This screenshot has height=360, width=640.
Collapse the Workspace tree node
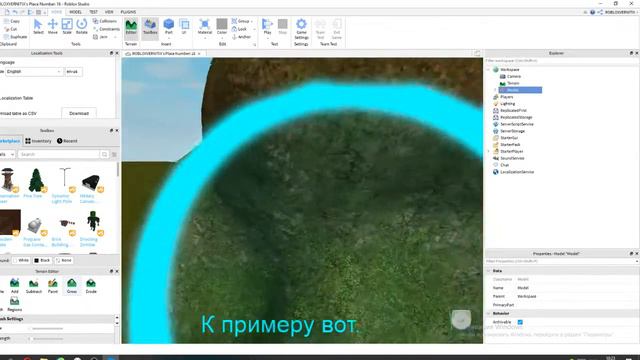(x=489, y=69)
